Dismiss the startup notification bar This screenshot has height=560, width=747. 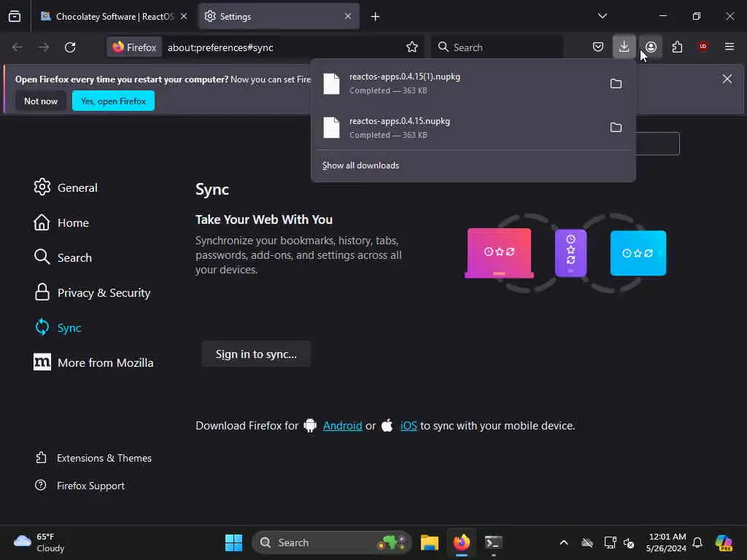(727, 79)
